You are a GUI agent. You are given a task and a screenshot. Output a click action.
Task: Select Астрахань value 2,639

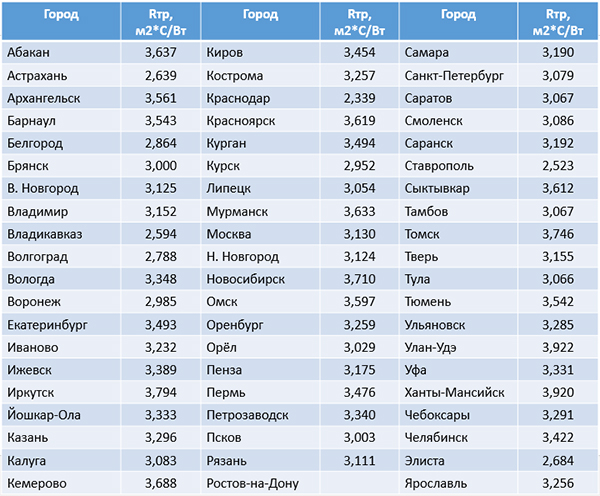coord(161,75)
